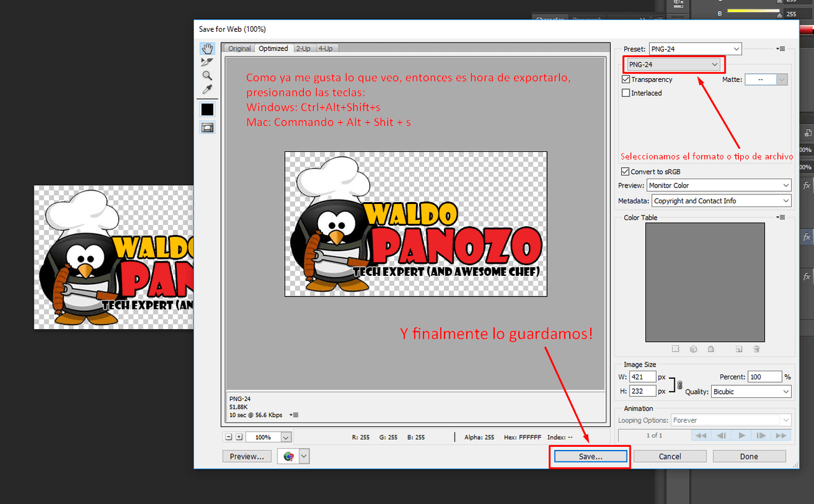Open the download speed popup menu icon

click(x=293, y=415)
